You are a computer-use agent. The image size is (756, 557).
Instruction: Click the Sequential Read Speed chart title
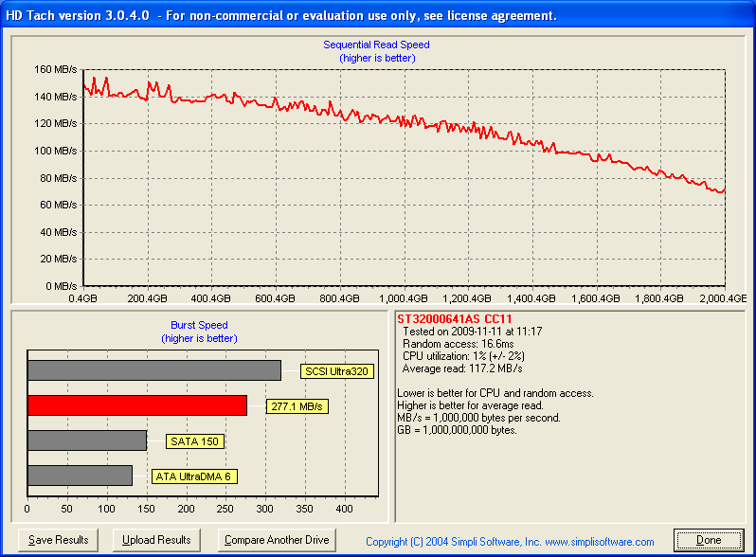[x=376, y=45]
